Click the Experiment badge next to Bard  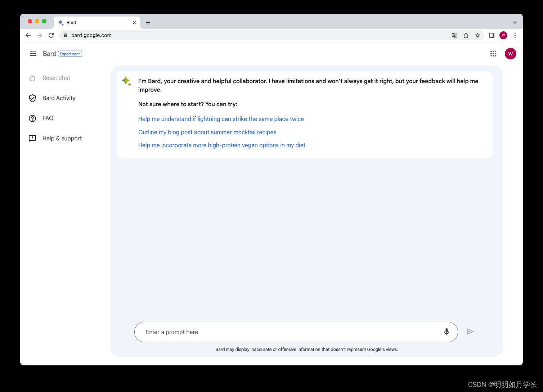pos(70,54)
